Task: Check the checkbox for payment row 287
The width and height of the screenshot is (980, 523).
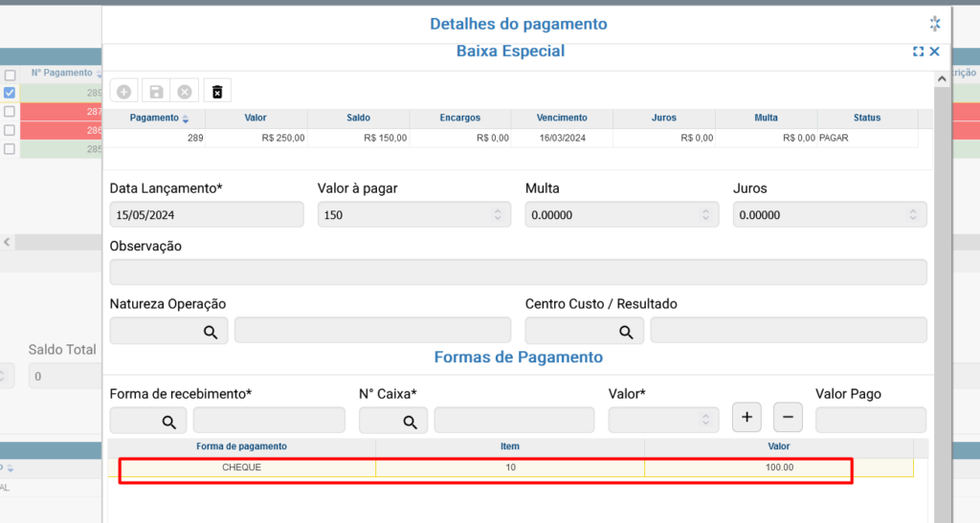Action: (10, 112)
